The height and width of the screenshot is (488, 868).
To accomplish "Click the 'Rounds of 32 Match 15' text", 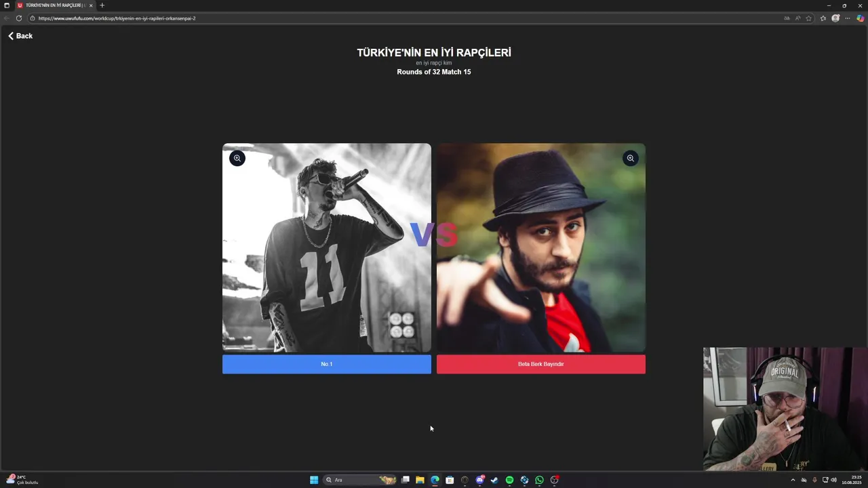I will pyautogui.click(x=434, y=72).
